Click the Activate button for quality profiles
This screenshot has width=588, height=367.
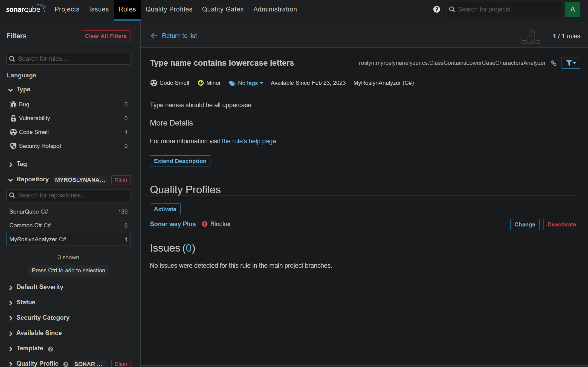tap(166, 209)
